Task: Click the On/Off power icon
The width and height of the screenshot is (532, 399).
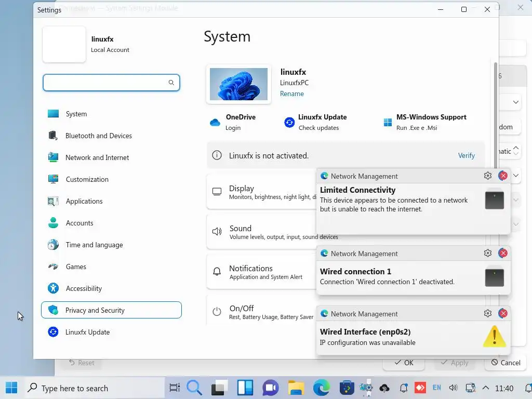Action: pos(217,312)
